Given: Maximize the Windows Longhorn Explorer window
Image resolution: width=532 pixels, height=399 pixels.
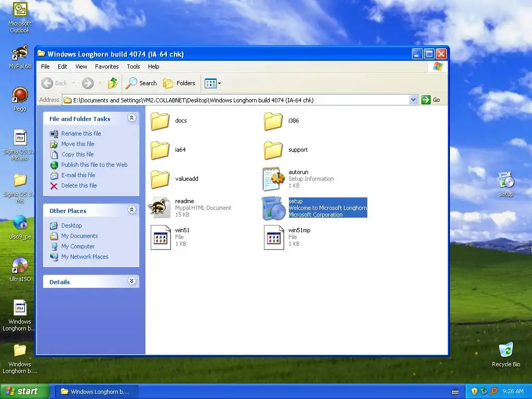Looking at the screenshot, I should point(429,54).
